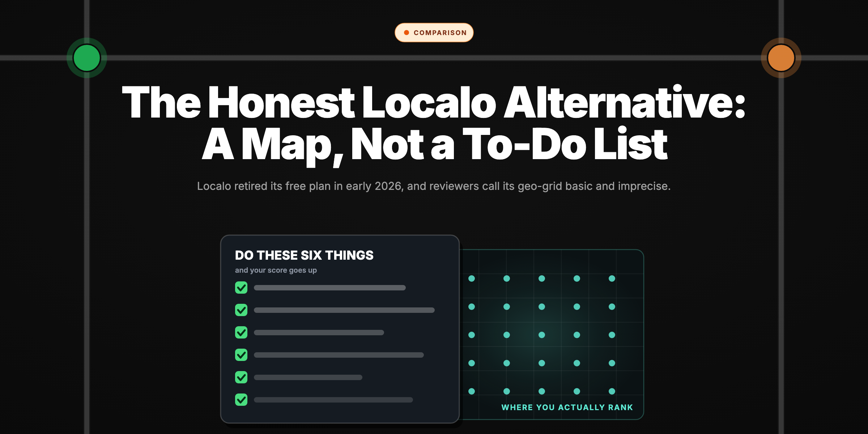Click the orange dot inside the COMPARISON badge
The height and width of the screenshot is (434, 868).
407,33
